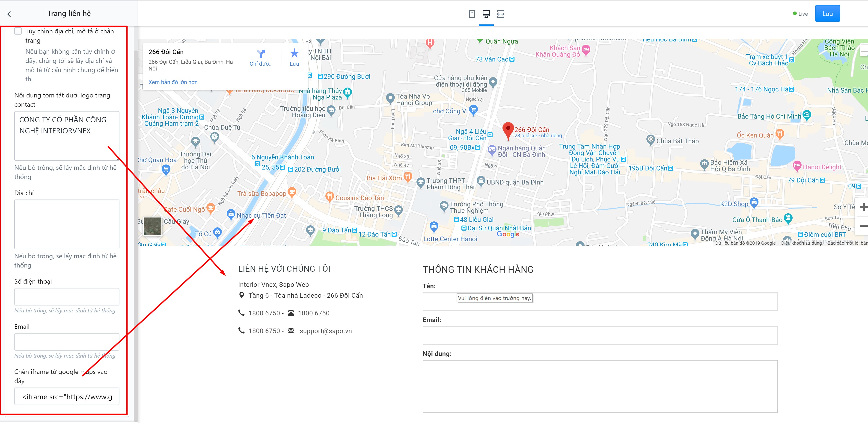868x423 pixels.
Task: Click Bia Hải Xồm restaurant marker
Action: [408, 177]
